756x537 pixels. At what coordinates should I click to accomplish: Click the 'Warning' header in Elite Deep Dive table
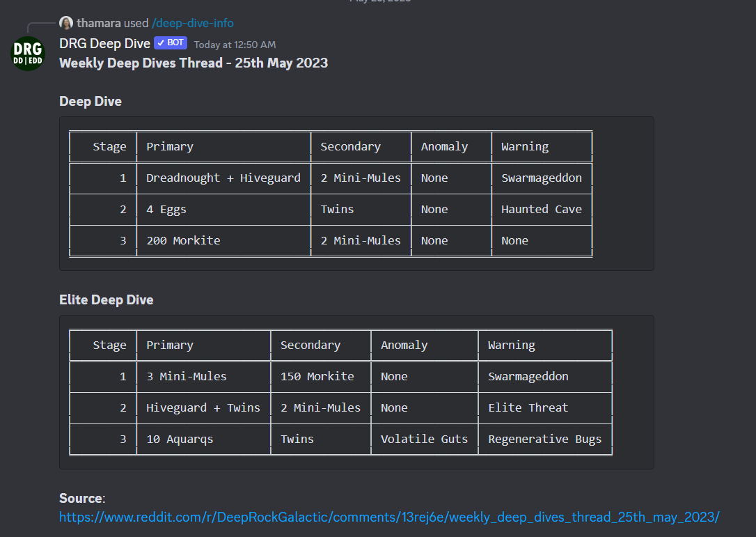[512, 345]
